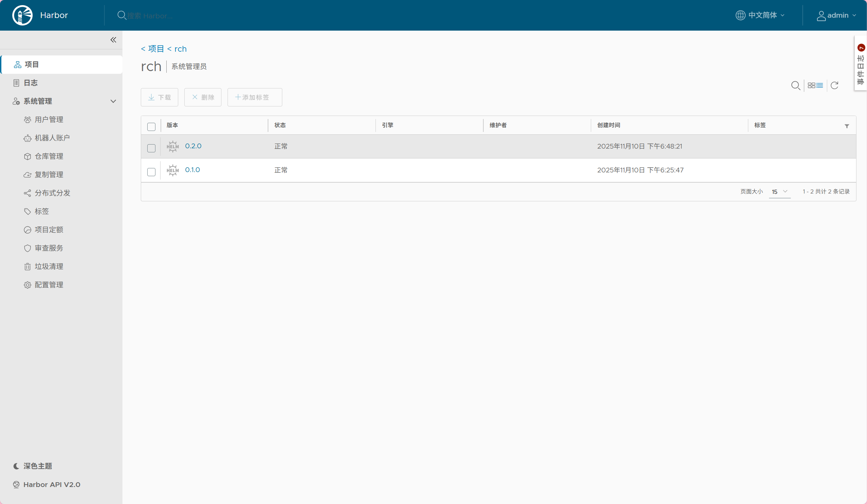Select the checkbox for version 0.1.0

coord(151,172)
